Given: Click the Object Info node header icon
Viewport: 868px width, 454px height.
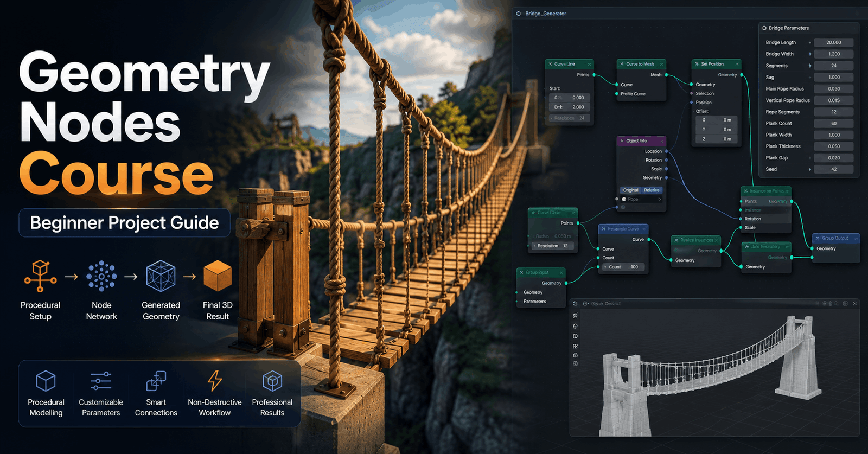Looking at the screenshot, I should (622, 141).
